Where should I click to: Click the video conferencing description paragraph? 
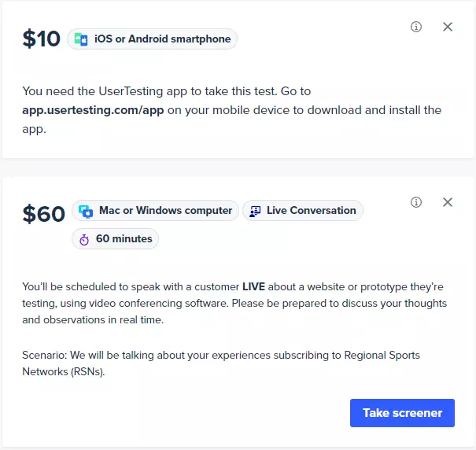(x=234, y=303)
